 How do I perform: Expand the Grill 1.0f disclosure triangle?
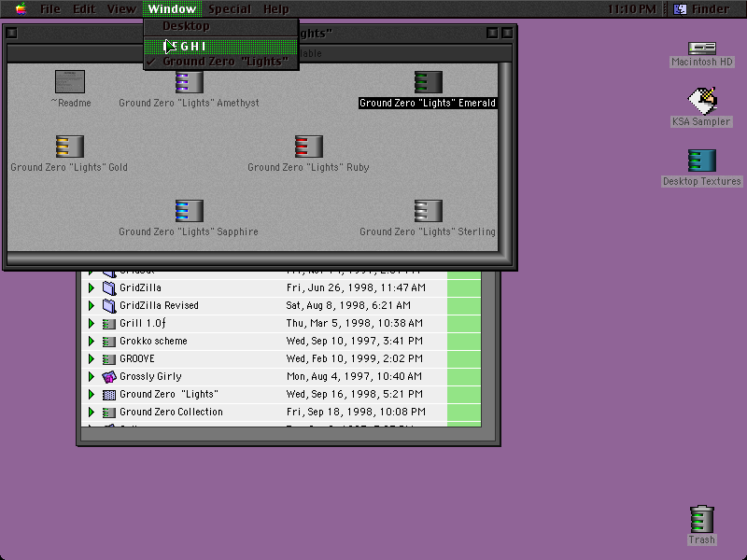[x=91, y=323]
